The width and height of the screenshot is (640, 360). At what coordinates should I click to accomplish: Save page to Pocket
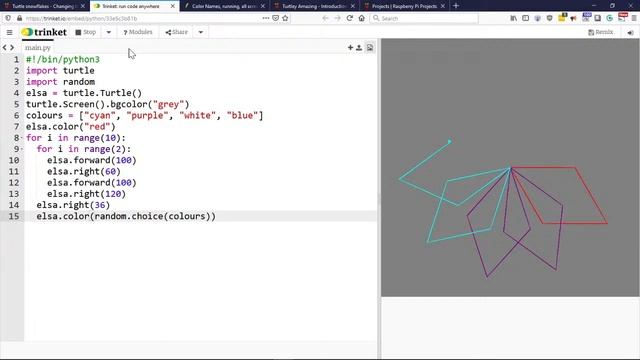276,18
